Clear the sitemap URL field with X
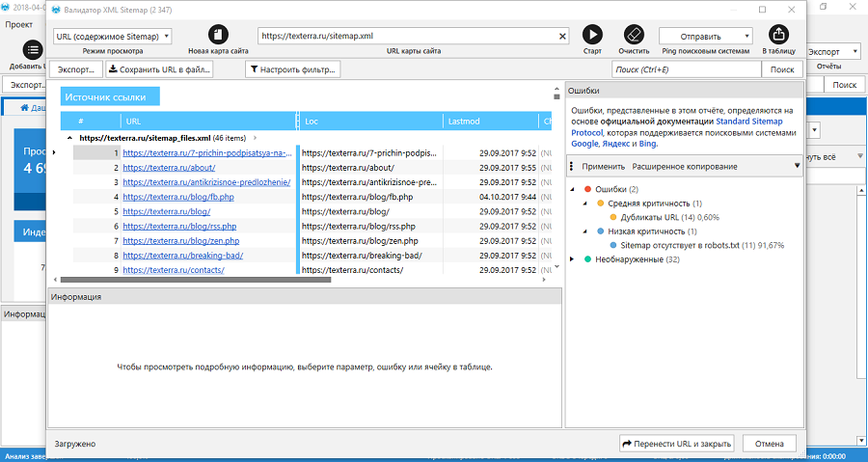 [x=562, y=37]
